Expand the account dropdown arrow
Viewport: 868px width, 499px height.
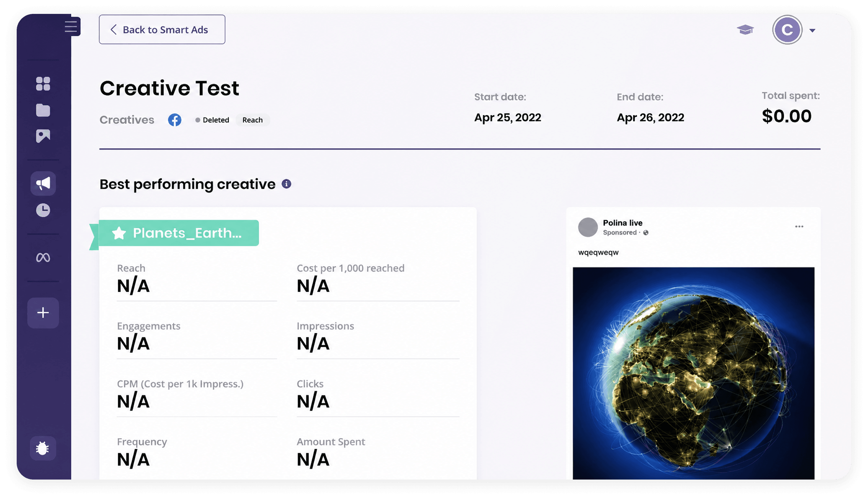pos(812,31)
